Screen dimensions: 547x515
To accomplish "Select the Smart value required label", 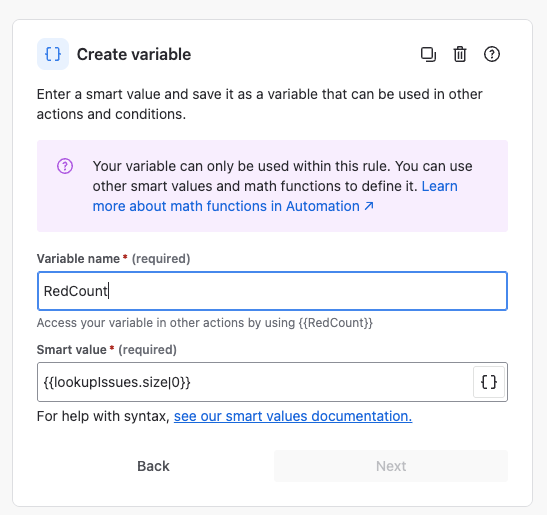I will [107, 350].
